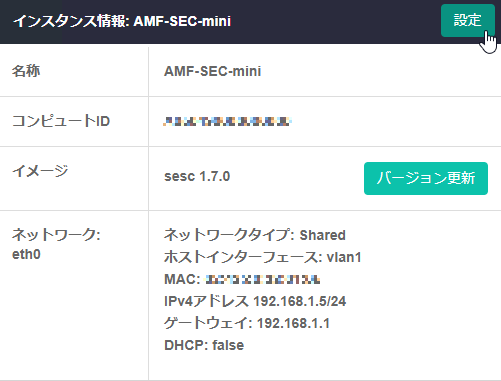Click the ネットワーク: eth0 label
501x381 pixels.
point(56,244)
